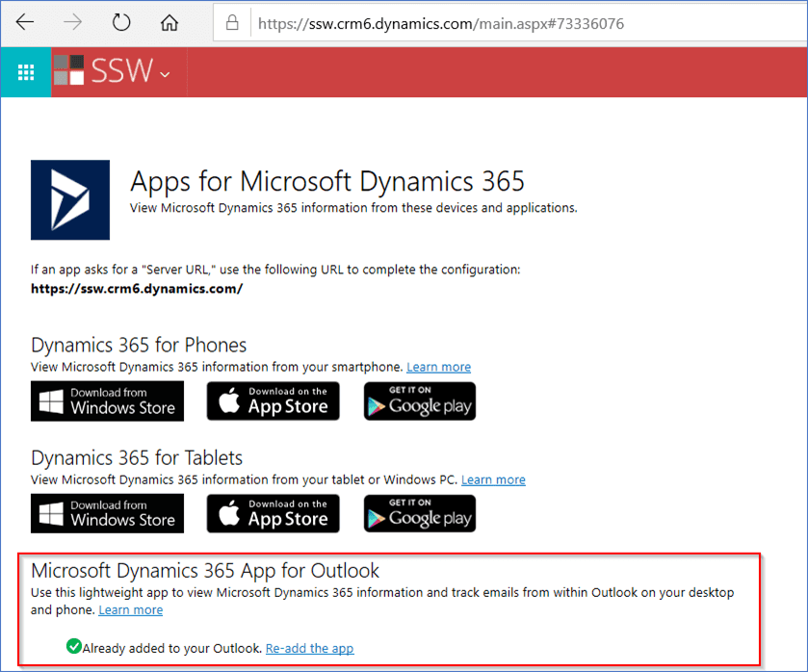
Task: Download tablet app on Apple App Store
Action: (x=274, y=513)
